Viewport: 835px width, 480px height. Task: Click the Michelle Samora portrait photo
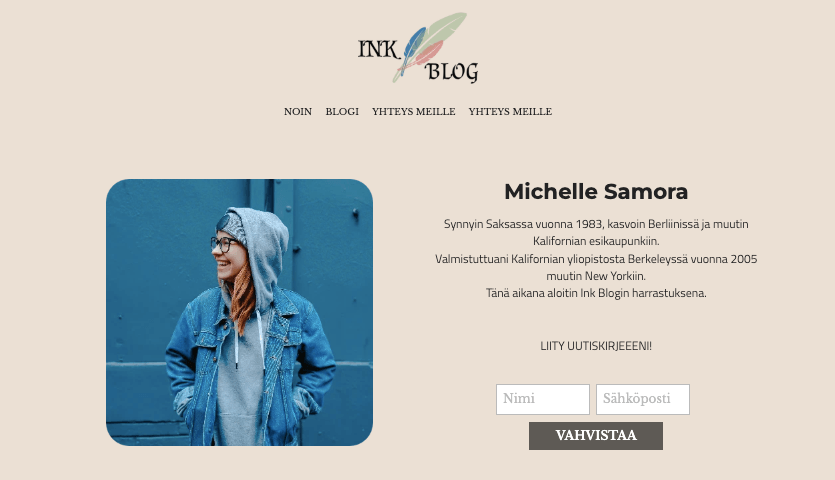pyautogui.click(x=240, y=312)
